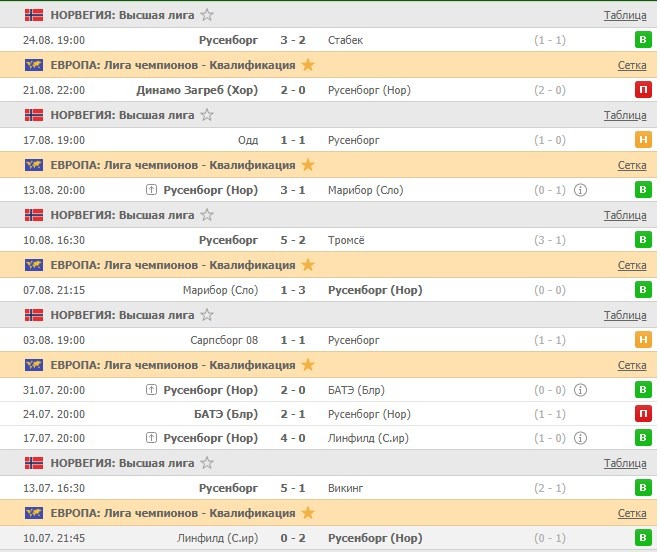Image resolution: width=660 pixels, height=552 pixels.
Task: Click advancement arrow icon before Rosenborg vs Maribor
Action: point(152,190)
